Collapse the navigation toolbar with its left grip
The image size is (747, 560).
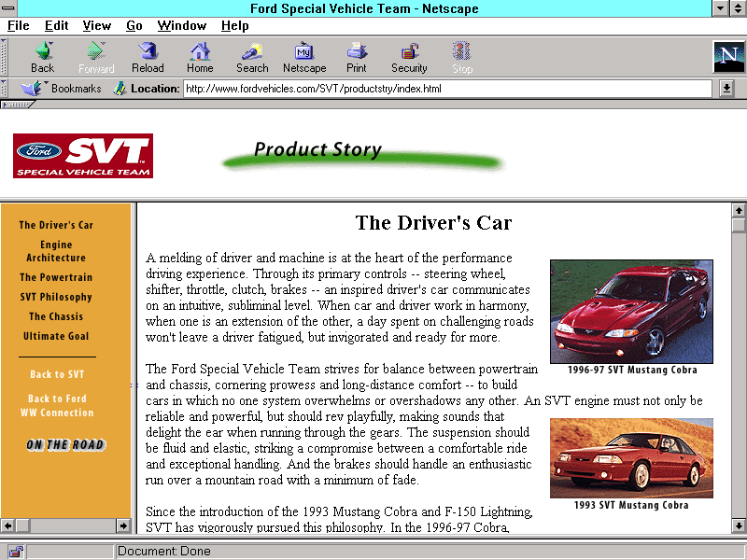pyautogui.click(x=4, y=57)
